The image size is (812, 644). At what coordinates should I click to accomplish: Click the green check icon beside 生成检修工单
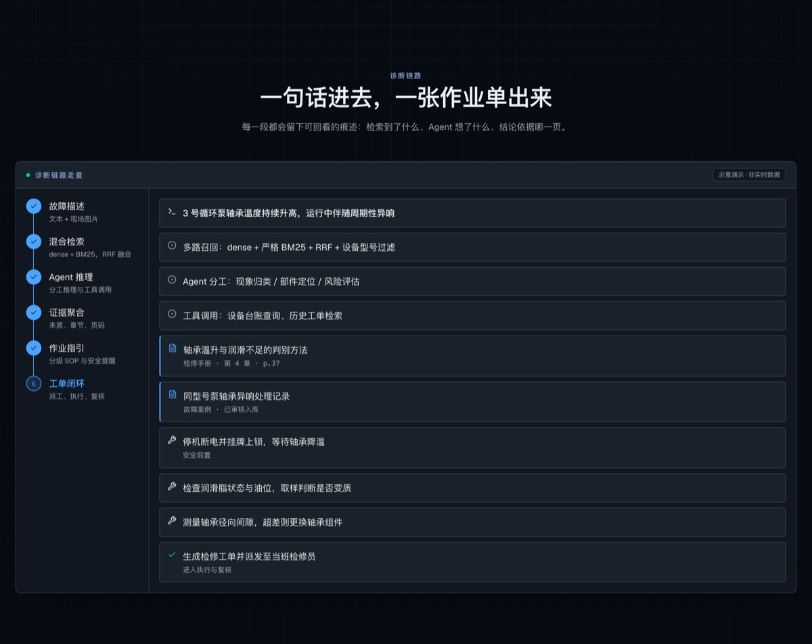[x=172, y=555]
